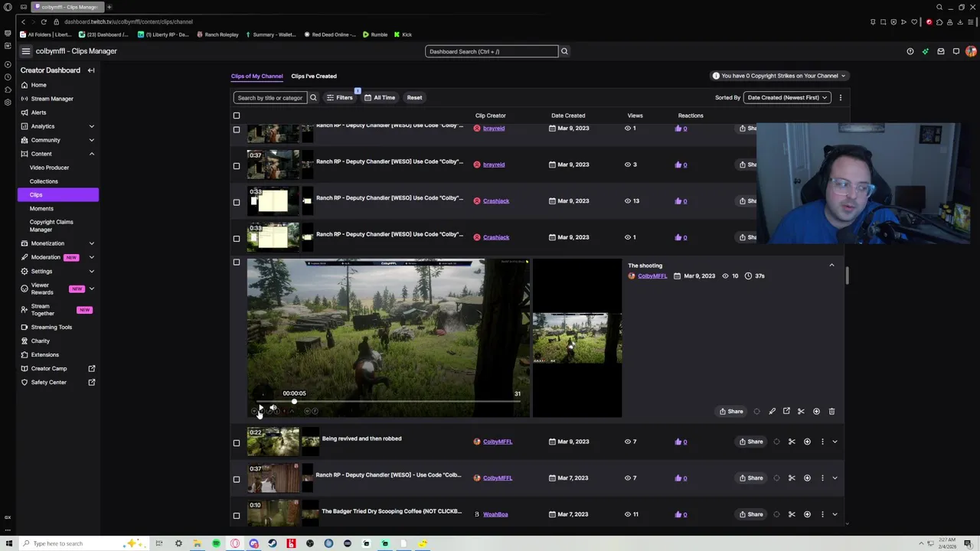This screenshot has width=980, height=551.
Task: Share the Being revived and then robbed clip
Action: [750, 442]
